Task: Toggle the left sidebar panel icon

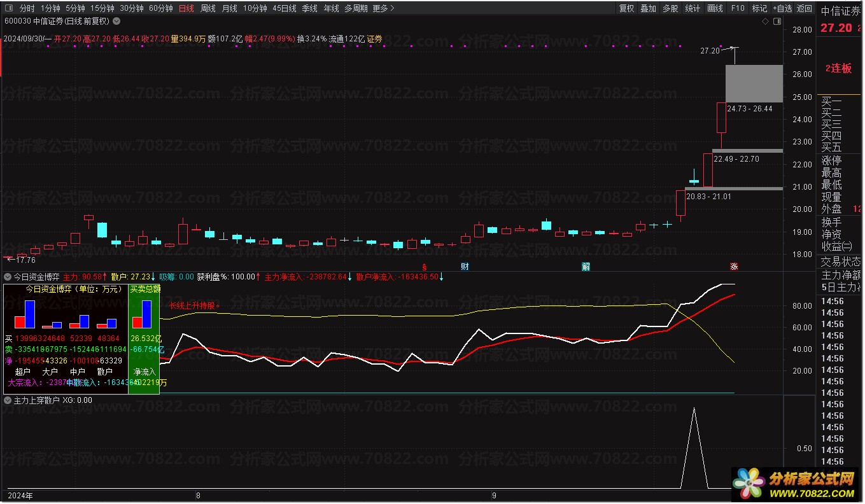Action: coord(8,8)
